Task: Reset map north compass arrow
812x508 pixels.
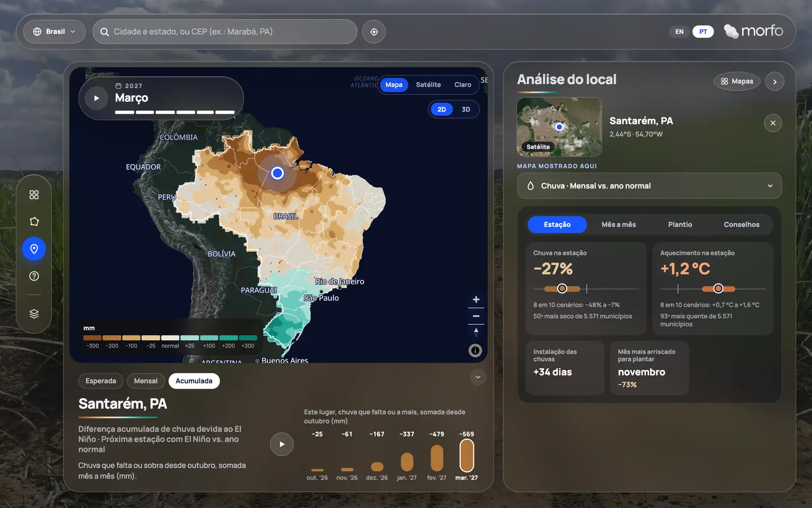Action: pos(476,332)
